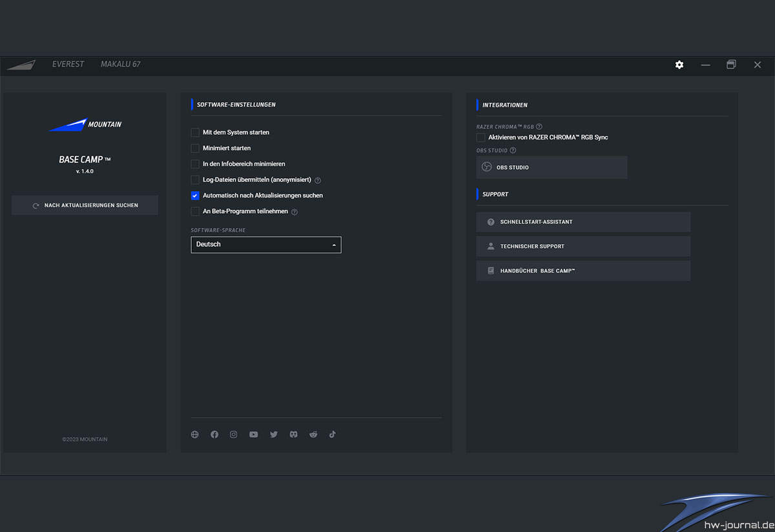Image resolution: width=775 pixels, height=532 pixels.
Task: Open the Facebook social icon
Action: [214, 435]
